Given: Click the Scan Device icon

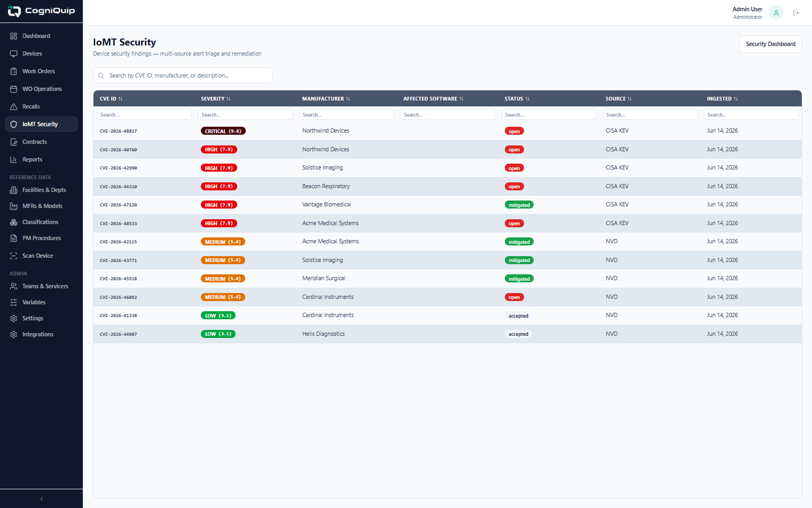Looking at the screenshot, I should point(14,256).
